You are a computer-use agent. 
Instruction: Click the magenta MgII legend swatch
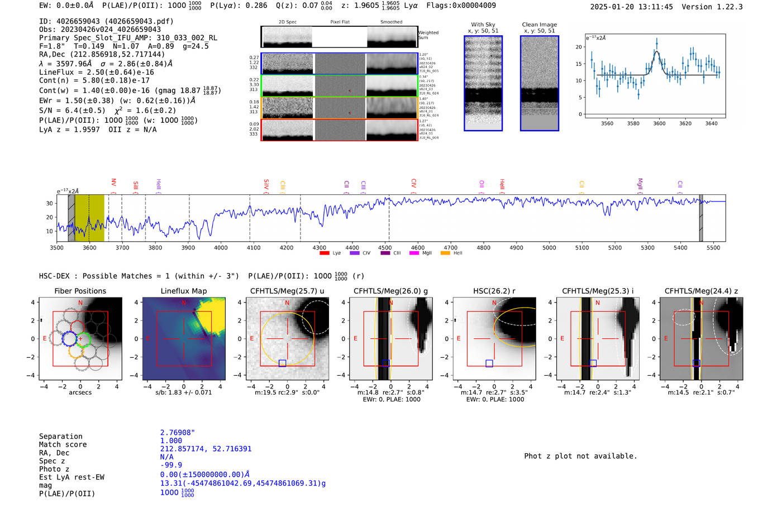pos(414,253)
